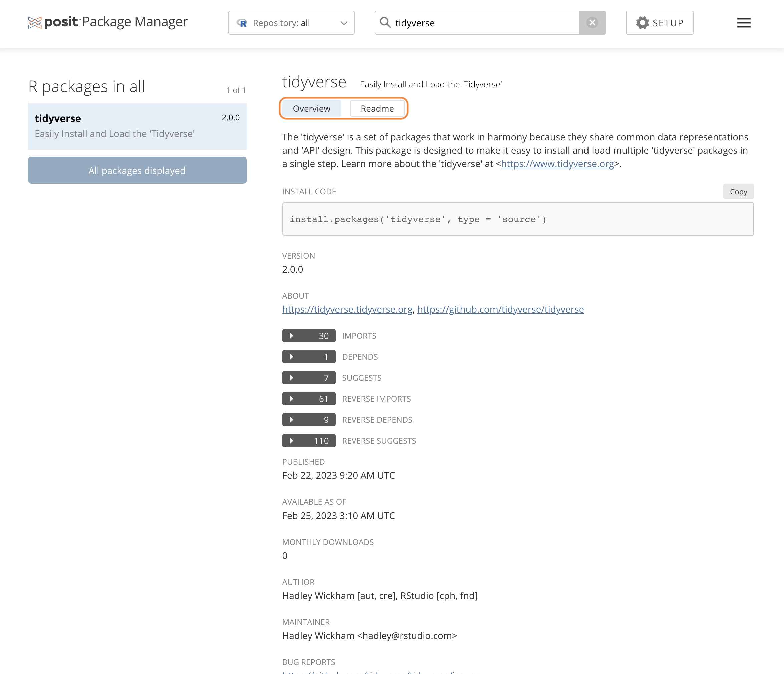Clear the search with the X icon
Viewport: 784px width, 674px height.
click(x=592, y=23)
